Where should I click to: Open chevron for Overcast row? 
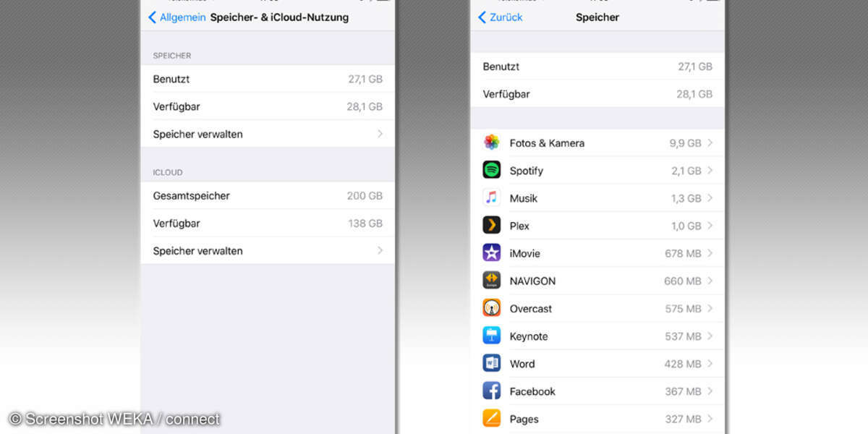[710, 308]
